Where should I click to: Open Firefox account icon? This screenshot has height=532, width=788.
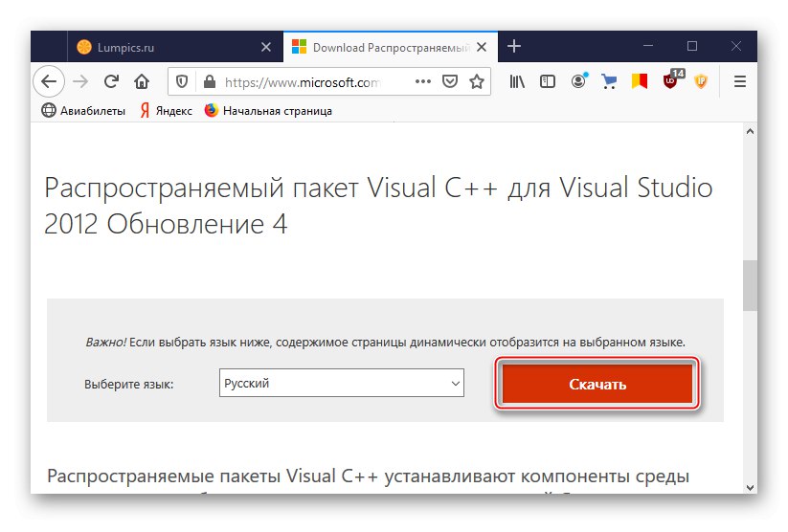[x=579, y=81]
